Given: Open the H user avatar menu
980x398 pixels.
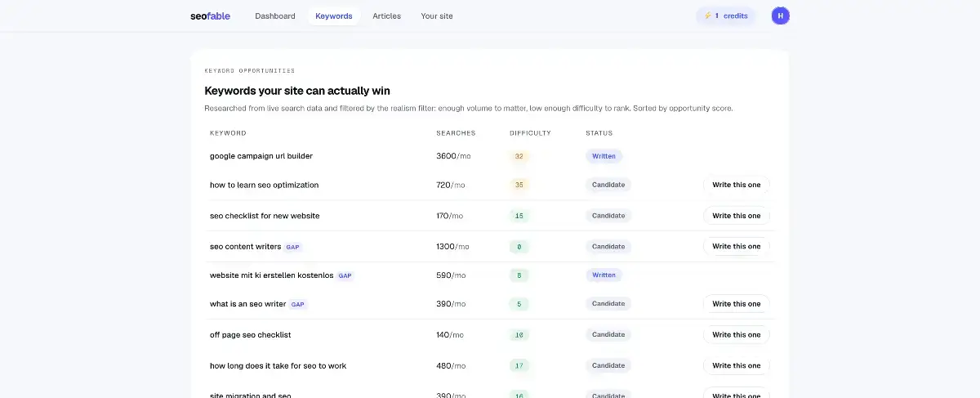Looking at the screenshot, I should 781,16.
